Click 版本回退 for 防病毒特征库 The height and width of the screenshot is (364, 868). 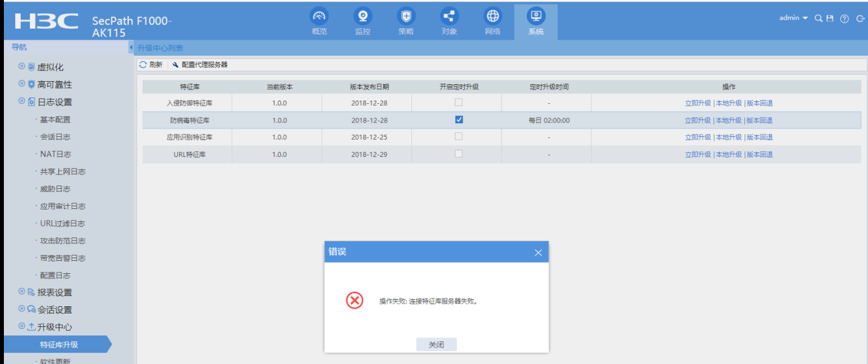coord(760,120)
